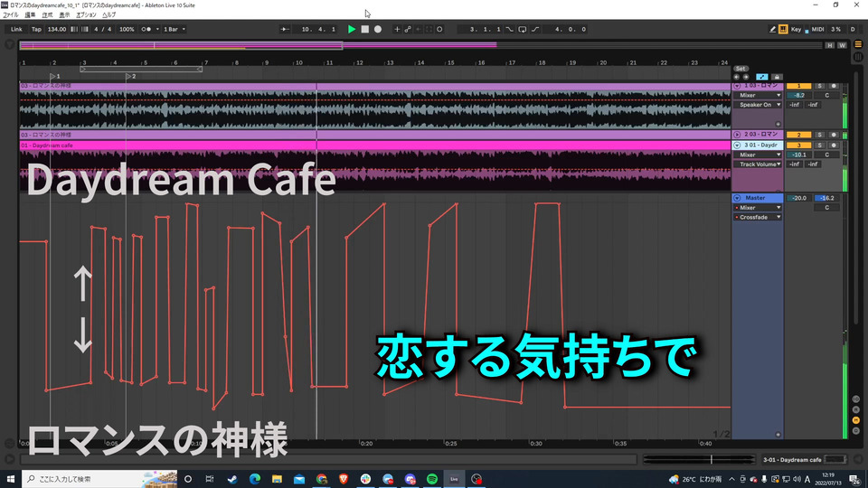
Task: Click the Session Record circle button
Action: click(x=439, y=29)
